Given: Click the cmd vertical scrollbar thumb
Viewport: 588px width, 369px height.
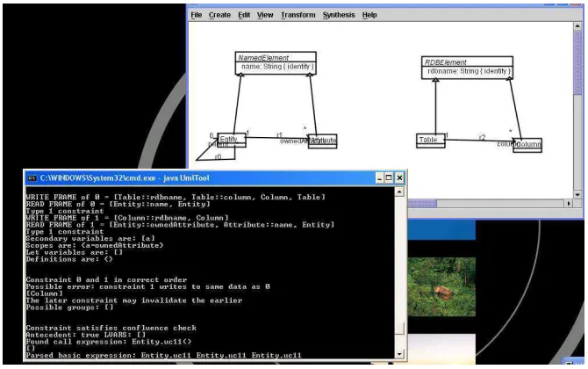Looking at the screenshot, I should pos(399,328).
